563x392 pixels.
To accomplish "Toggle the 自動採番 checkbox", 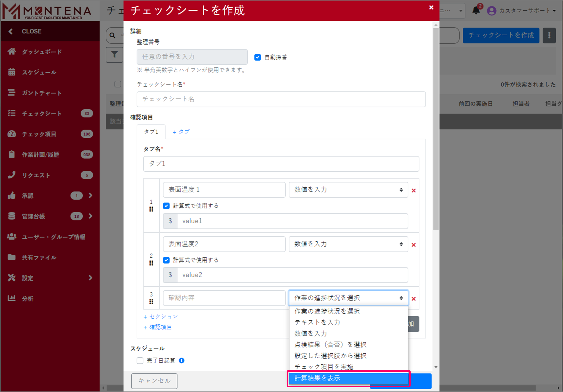I will 257,57.
